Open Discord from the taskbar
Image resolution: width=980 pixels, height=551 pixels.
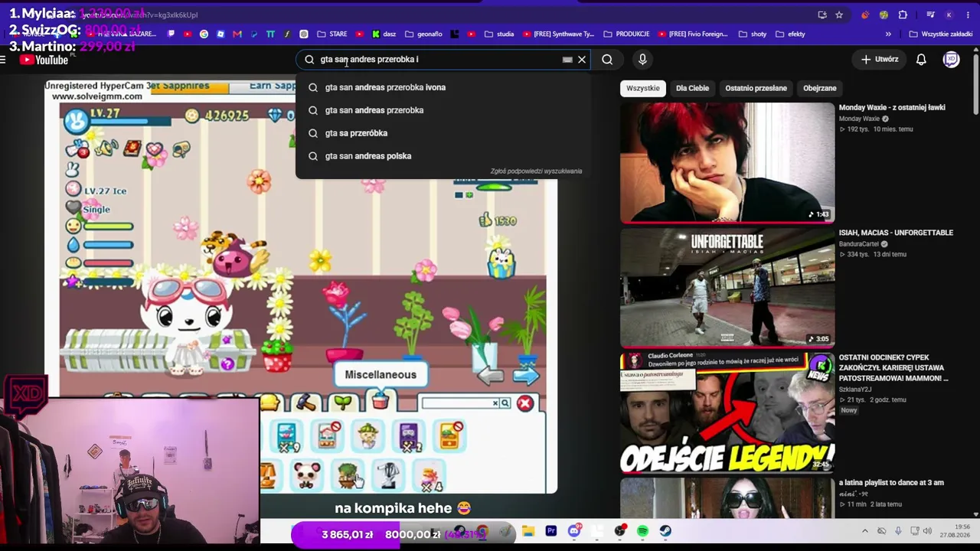pyautogui.click(x=574, y=531)
